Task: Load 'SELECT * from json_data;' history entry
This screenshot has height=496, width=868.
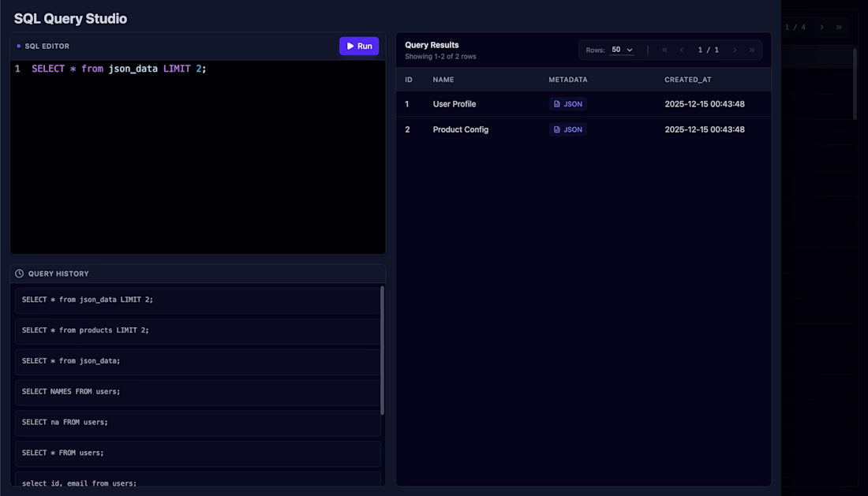Action: pos(197,360)
